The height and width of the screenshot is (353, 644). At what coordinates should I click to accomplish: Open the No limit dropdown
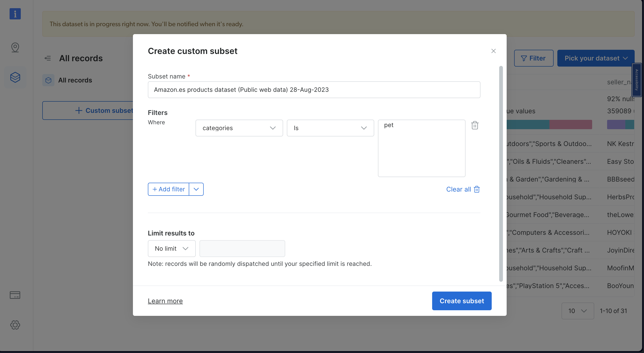pyautogui.click(x=171, y=249)
